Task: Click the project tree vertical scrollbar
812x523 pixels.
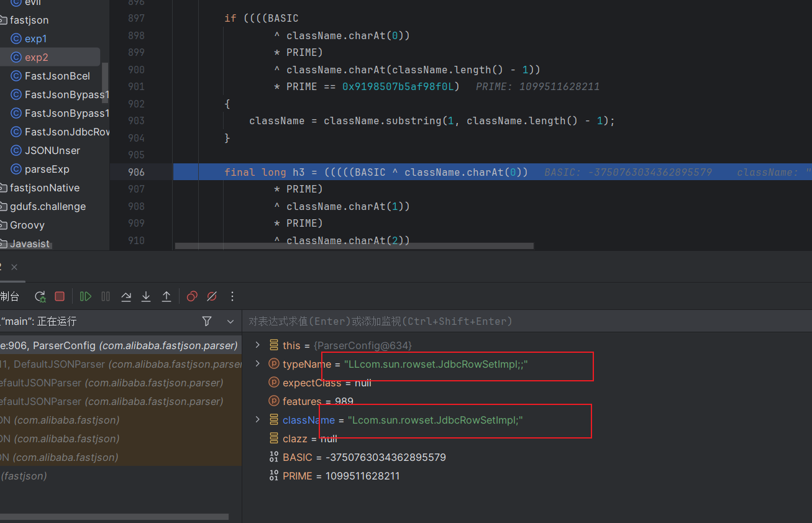Action: click(x=105, y=83)
